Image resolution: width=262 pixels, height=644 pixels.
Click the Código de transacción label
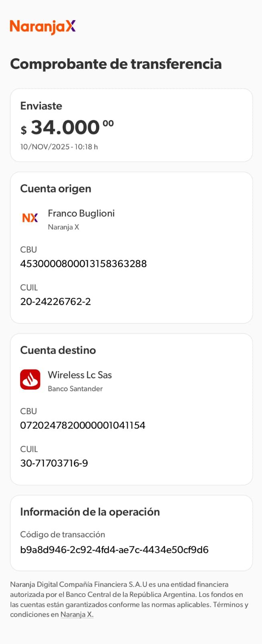pos(62,535)
